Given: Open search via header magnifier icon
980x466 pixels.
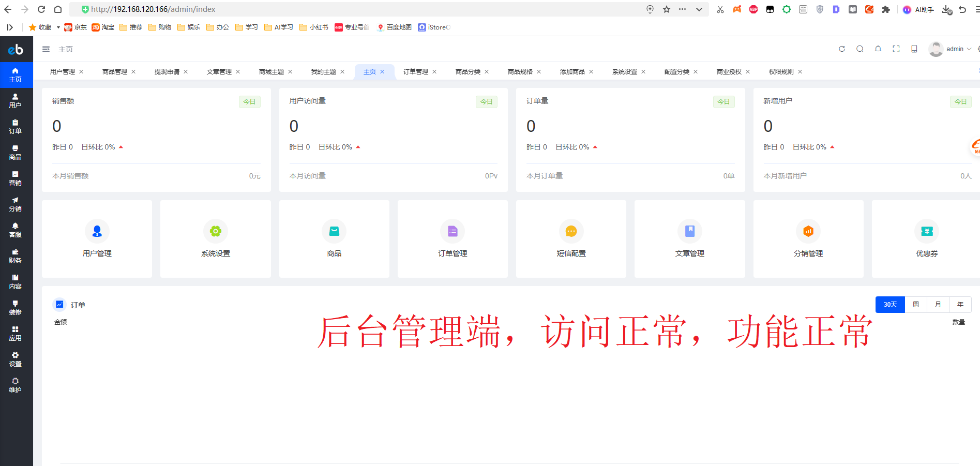Looking at the screenshot, I should click(x=860, y=49).
